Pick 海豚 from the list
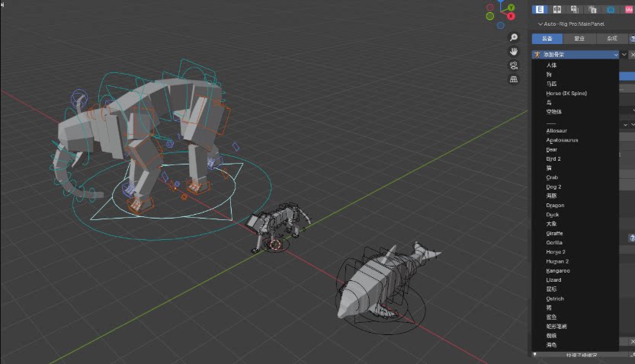Screen dimensions: 635x364 pyautogui.click(x=551, y=196)
